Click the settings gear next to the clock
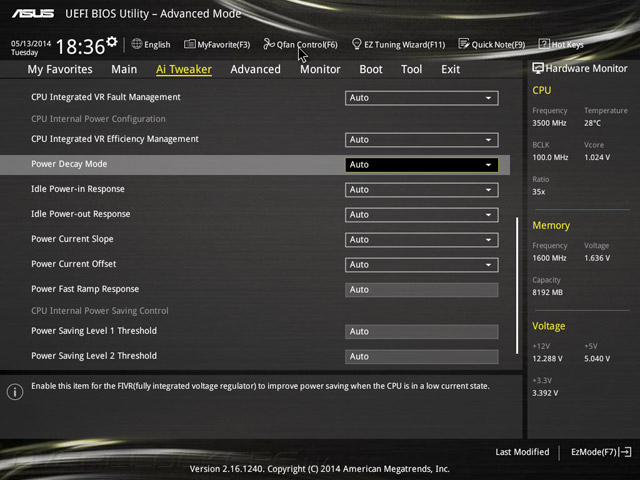 coord(112,42)
